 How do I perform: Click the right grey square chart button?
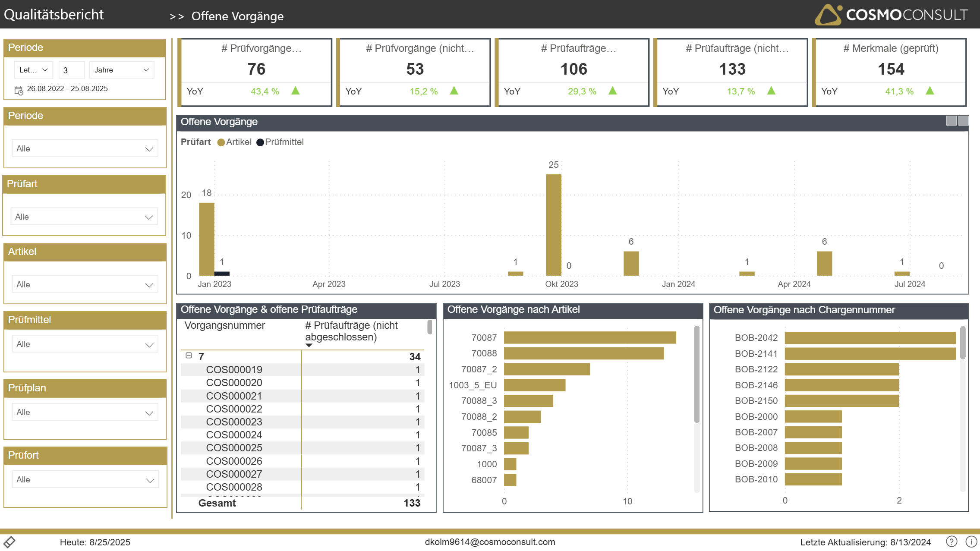963,121
